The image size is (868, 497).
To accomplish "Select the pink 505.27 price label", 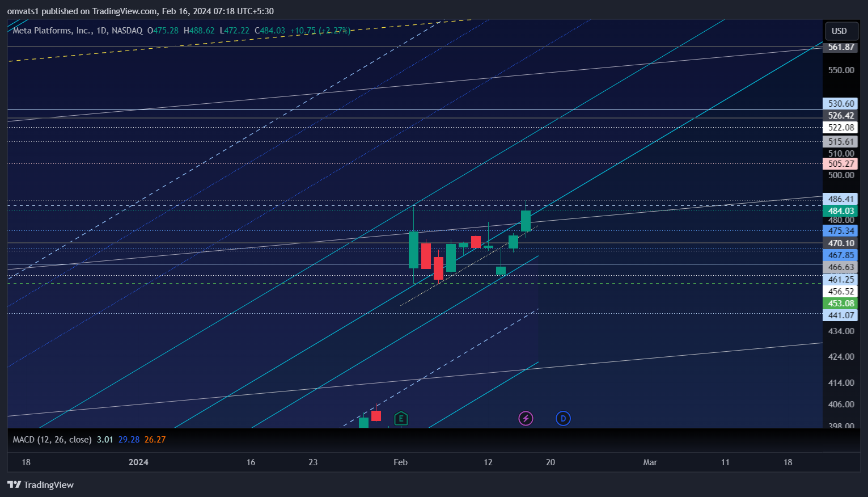I will point(840,164).
